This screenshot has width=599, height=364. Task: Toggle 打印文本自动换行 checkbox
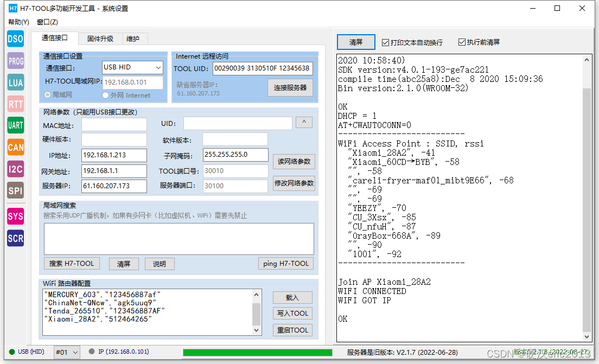[385, 42]
